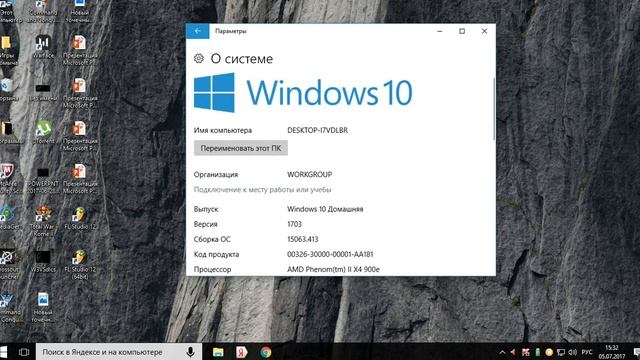Select version value 1703
The image size is (640, 360).
click(294, 224)
